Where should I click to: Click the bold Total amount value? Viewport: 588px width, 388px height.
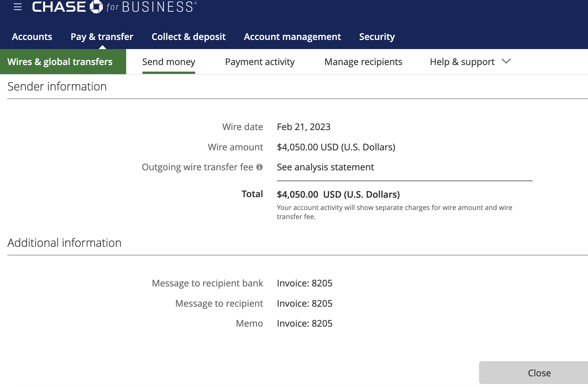coord(338,195)
